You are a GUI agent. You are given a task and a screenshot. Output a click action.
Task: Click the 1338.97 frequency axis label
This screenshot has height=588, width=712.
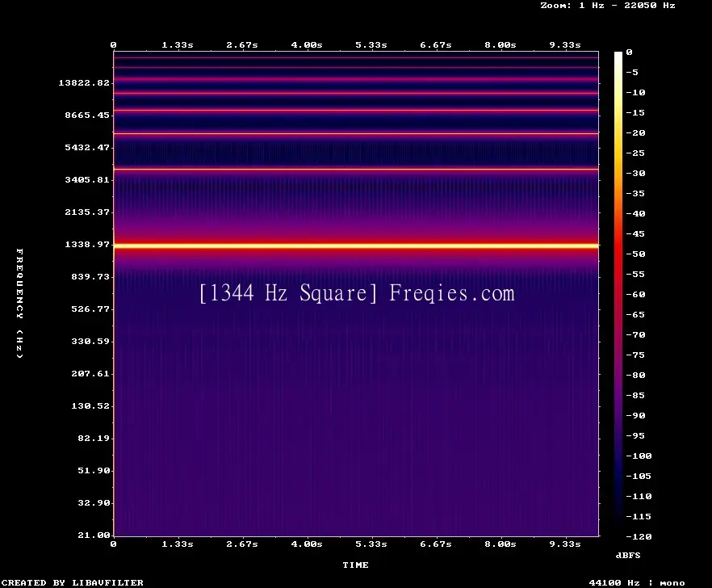[87, 245]
